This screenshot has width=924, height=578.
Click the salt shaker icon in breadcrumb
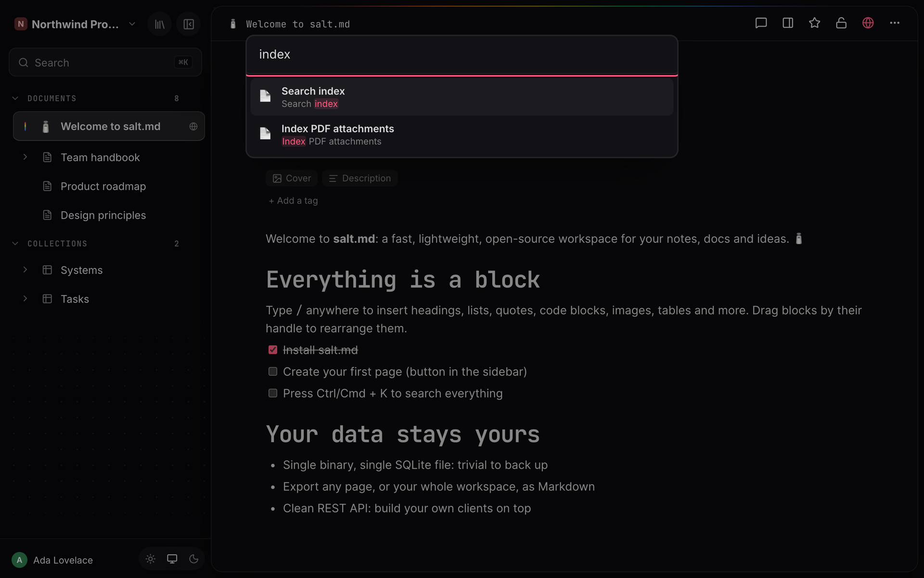tap(233, 24)
